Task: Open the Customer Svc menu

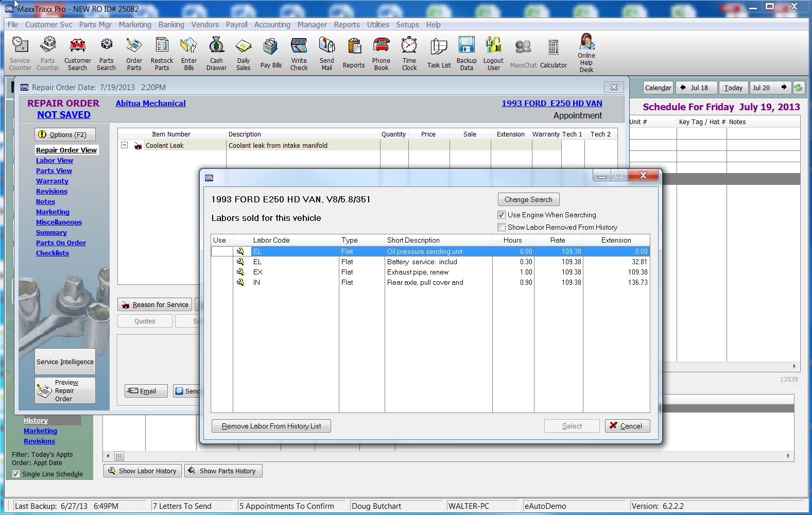Action: coord(48,25)
